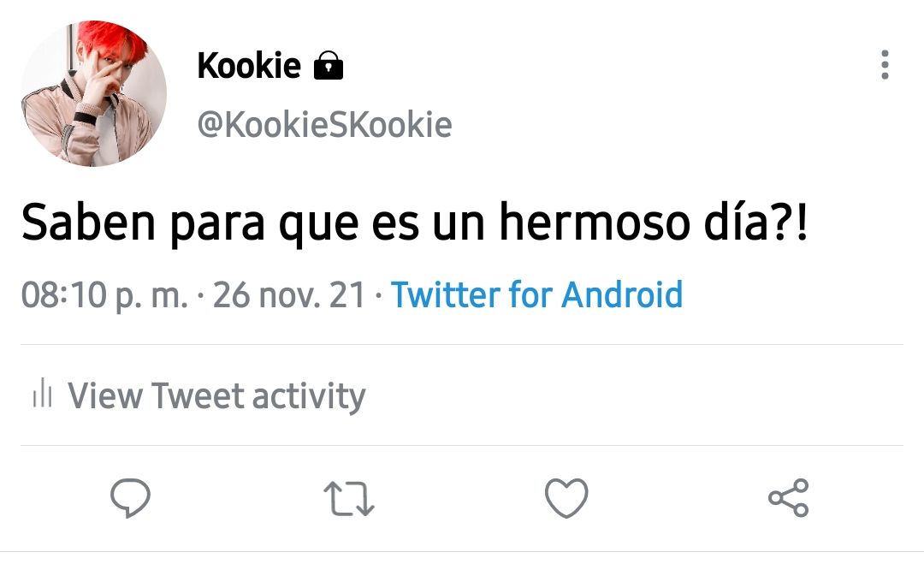This screenshot has height=564, width=924.
Task: Click the protected account padlock icon
Action: coord(329,65)
